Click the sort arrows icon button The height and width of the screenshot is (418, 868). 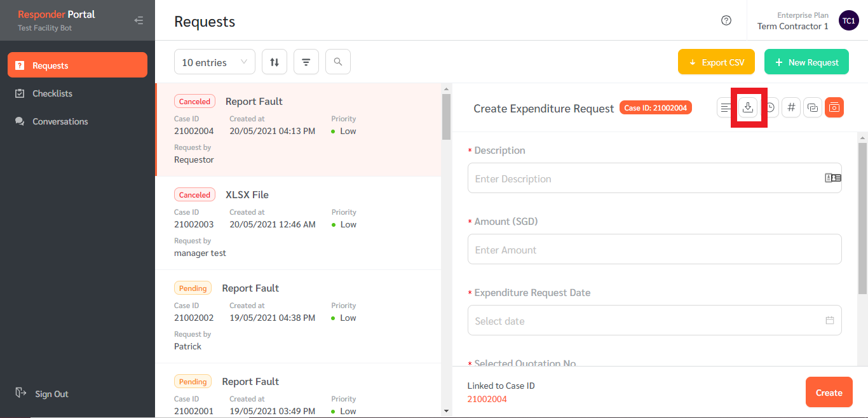(275, 62)
